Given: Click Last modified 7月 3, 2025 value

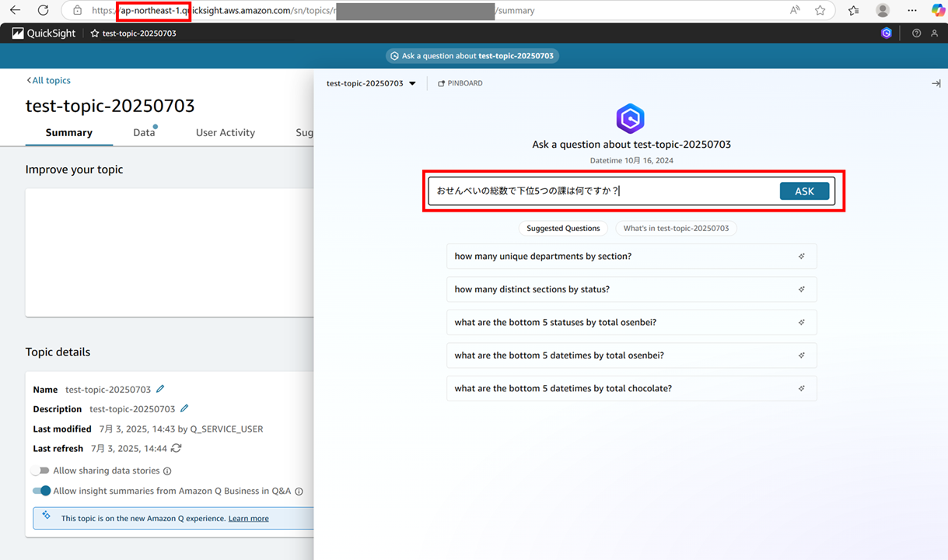Looking at the screenshot, I should (x=180, y=429).
